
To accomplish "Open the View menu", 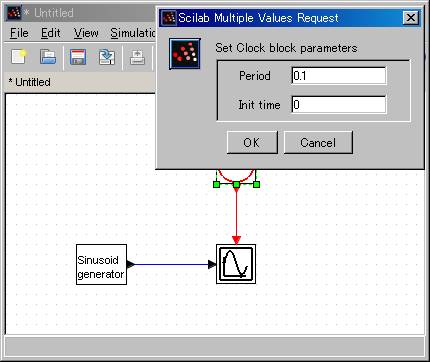I will tap(86, 33).
